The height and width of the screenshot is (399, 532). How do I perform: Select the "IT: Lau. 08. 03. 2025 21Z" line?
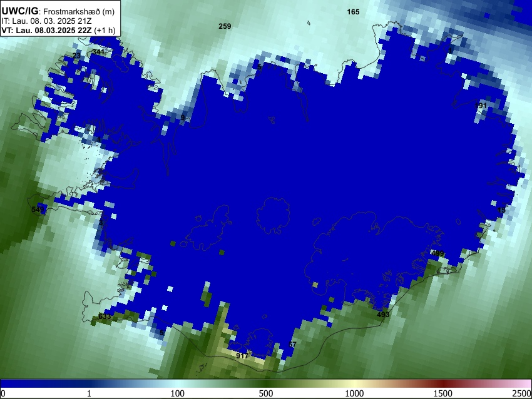(46, 21)
